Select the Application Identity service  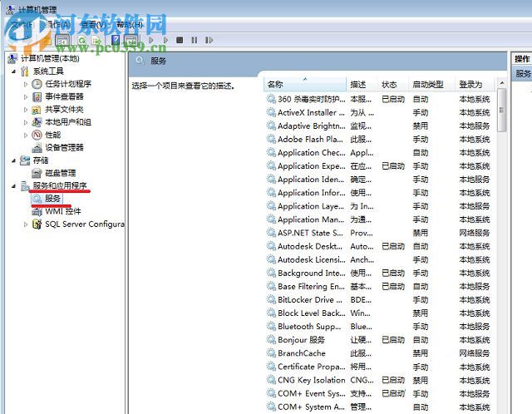379,180
